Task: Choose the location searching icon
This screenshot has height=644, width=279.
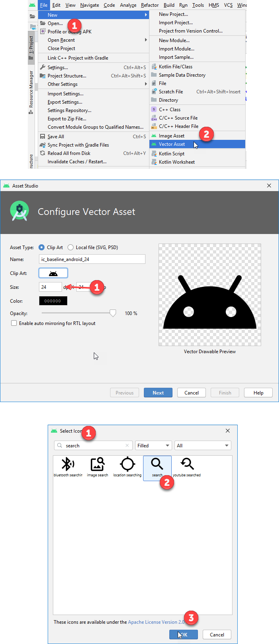Action: [x=127, y=467]
